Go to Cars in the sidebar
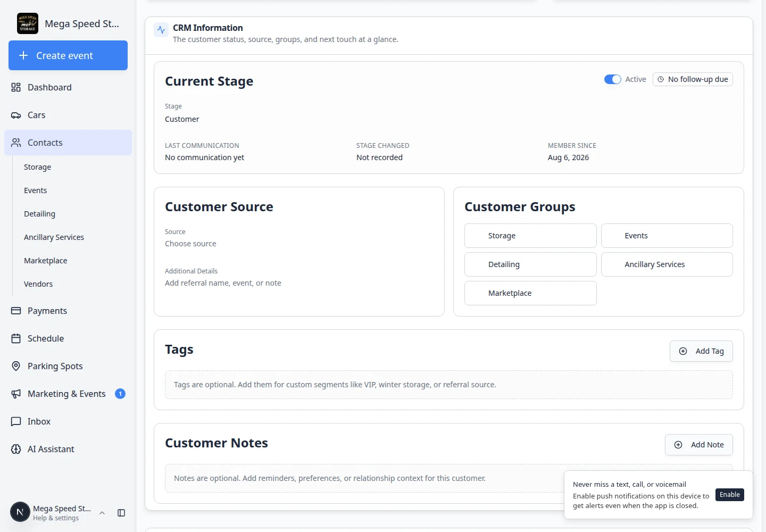Screen dimensions: 766x532 pos(68,115)
